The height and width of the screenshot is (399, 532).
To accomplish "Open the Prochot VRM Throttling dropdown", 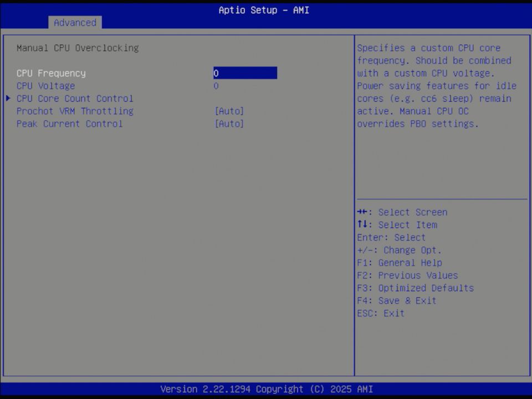I will click(x=229, y=111).
